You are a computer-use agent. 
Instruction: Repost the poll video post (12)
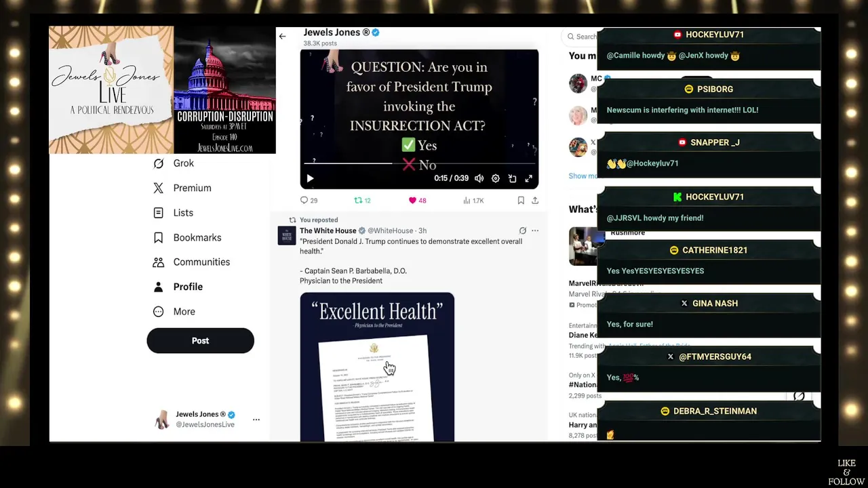coord(362,201)
